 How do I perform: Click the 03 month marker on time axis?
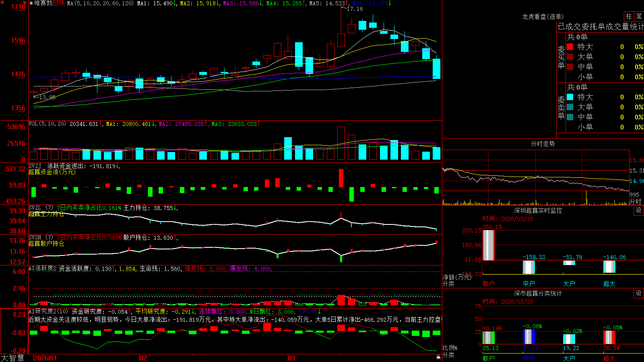(x=292, y=358)
